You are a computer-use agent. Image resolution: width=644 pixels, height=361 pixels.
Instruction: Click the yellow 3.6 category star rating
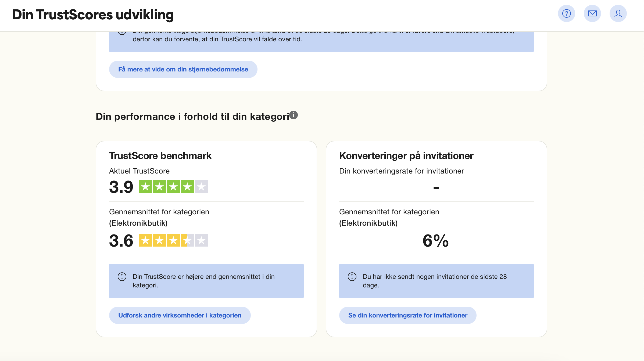point(173,240)
